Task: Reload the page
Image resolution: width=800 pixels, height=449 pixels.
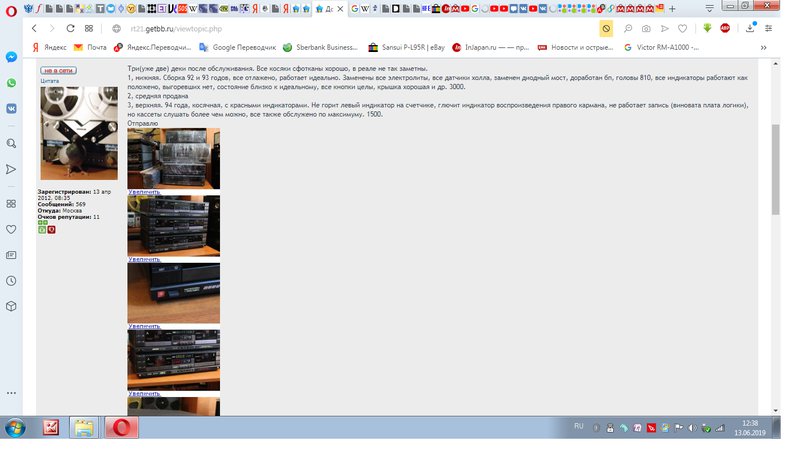Action: point(70,29)
